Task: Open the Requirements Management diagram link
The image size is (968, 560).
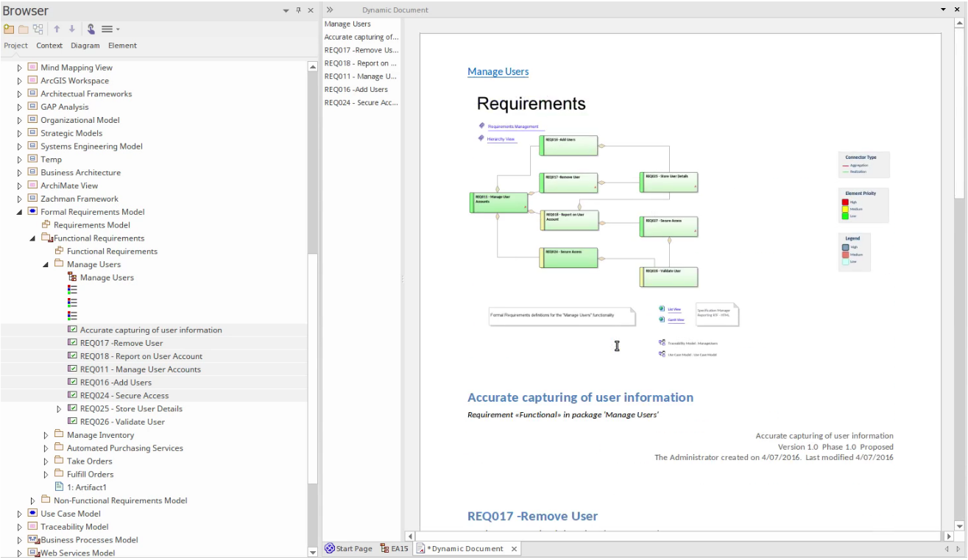Action: tap(512, 127)
